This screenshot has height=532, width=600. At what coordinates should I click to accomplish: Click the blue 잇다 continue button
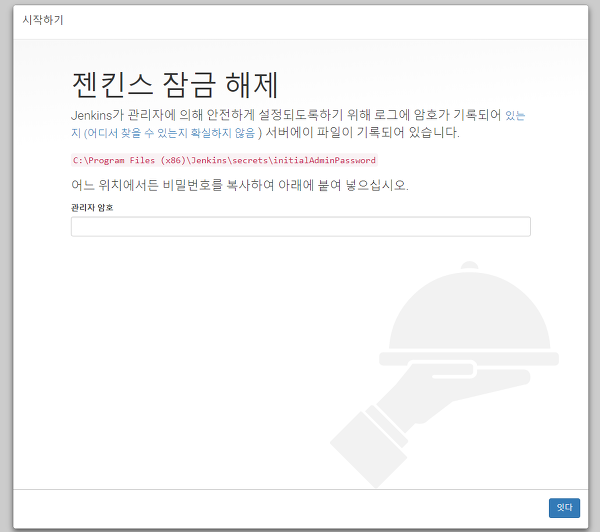pyautogui.click(x=564, y=508)
